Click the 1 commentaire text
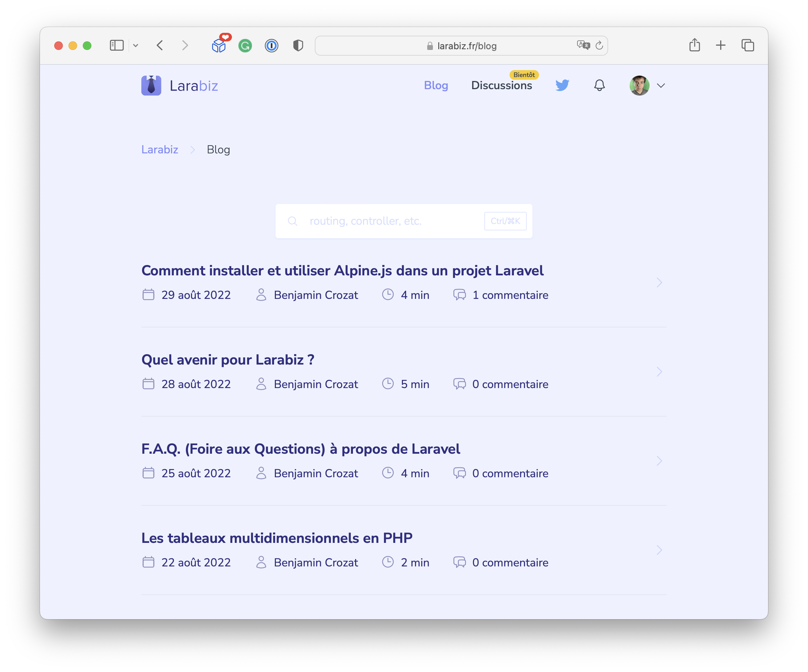 click(510, 295)
